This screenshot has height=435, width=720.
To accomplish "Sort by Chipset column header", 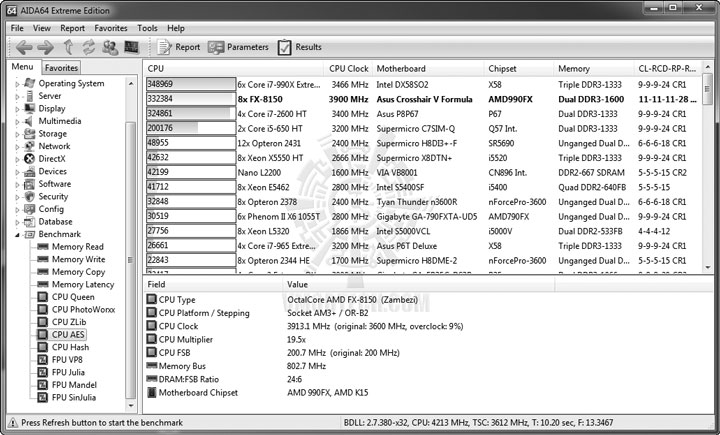I will [x=518, y=68].
